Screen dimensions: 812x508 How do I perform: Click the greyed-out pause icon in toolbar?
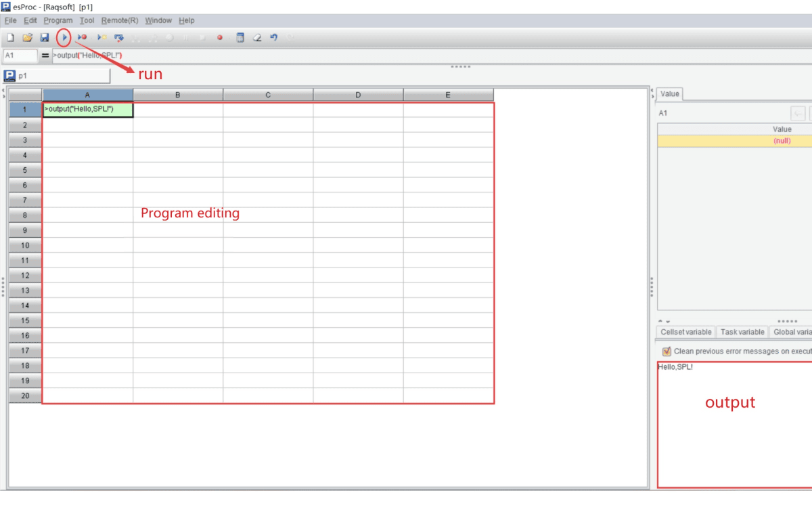click(x=186, y=38)
